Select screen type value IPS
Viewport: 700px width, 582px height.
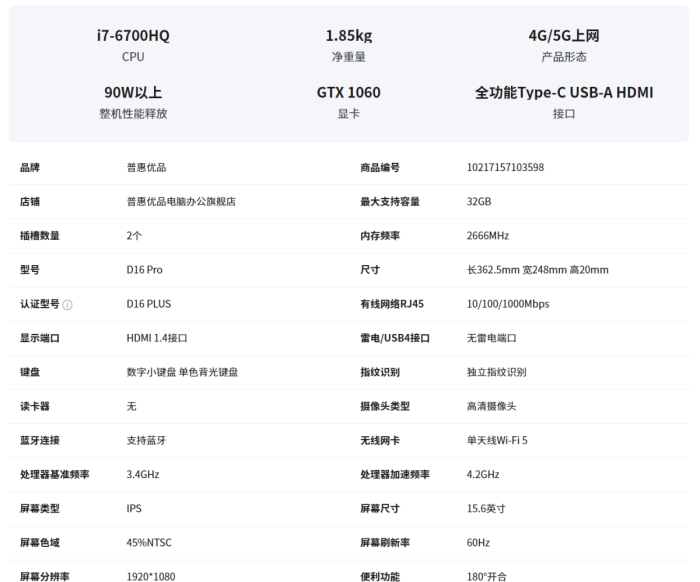point(134,509)
